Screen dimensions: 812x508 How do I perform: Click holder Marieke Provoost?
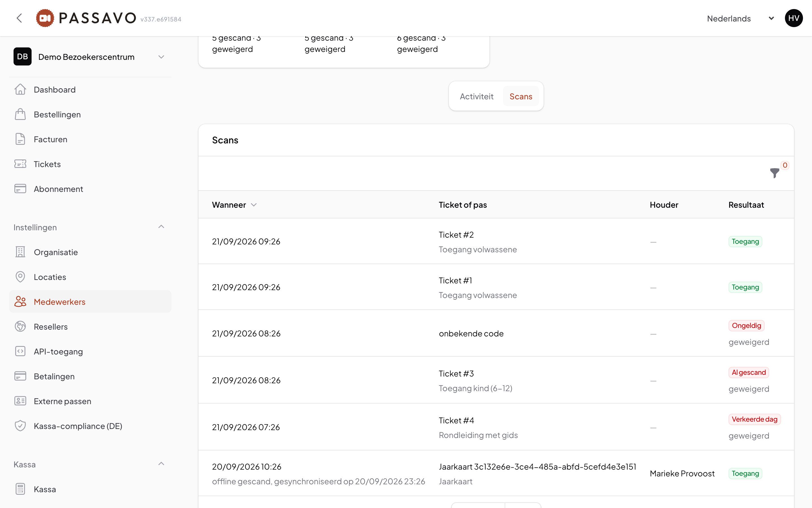[x=682, y=474]
